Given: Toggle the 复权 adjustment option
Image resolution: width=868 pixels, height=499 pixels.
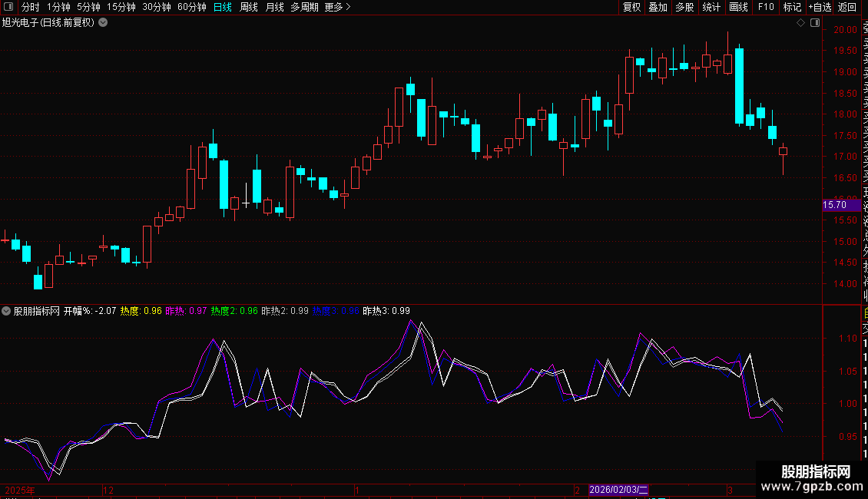Looking at the screenshot, I should point(631,7).
